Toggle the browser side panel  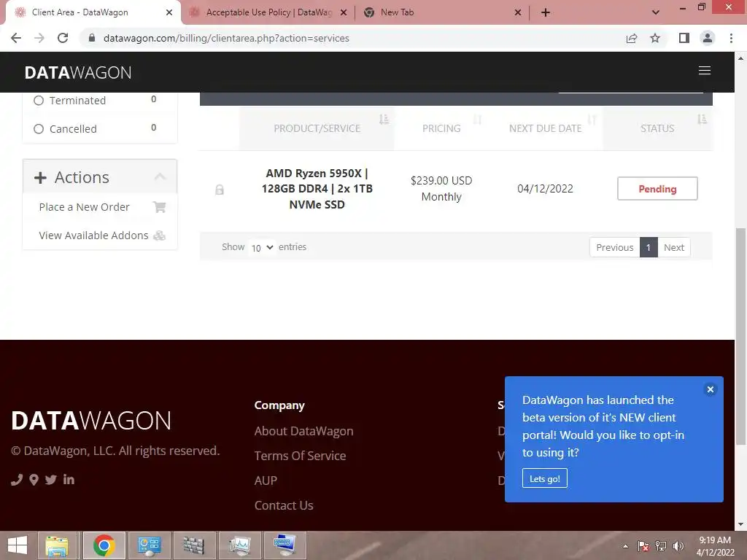point(684,38)
